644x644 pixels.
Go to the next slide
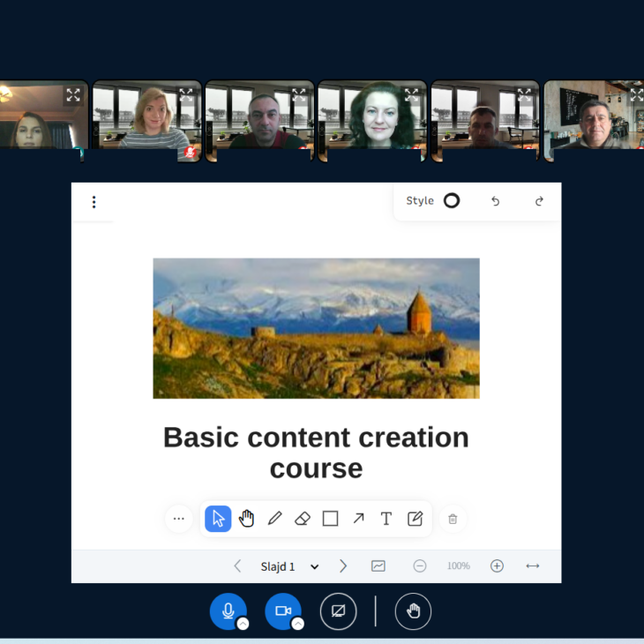pyautogui.click(x=343, y=566)
